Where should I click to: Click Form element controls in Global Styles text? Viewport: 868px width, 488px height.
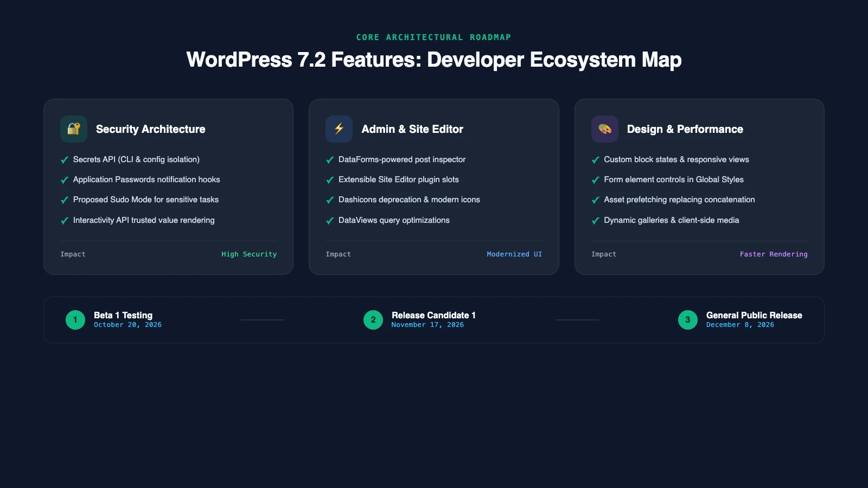click(674, 179)
